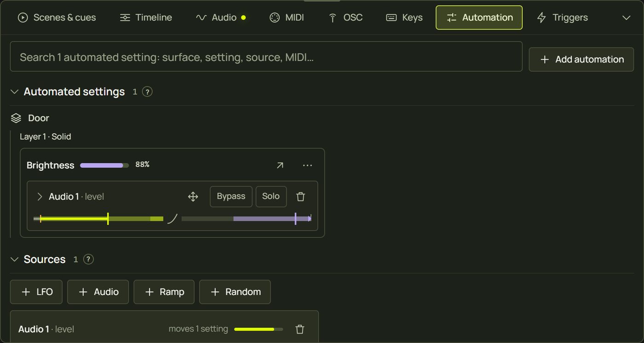Click the yellow input range bar
Screen dimensions: 644x343
point(98,219)
